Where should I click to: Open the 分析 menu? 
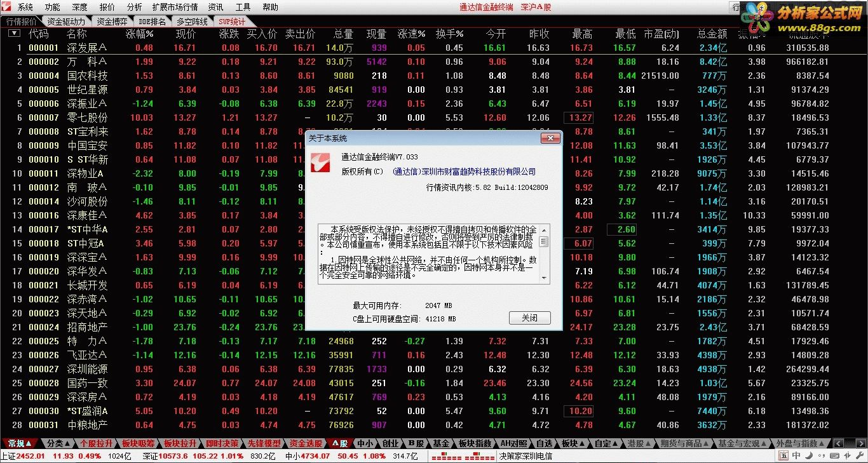point(134,8)
